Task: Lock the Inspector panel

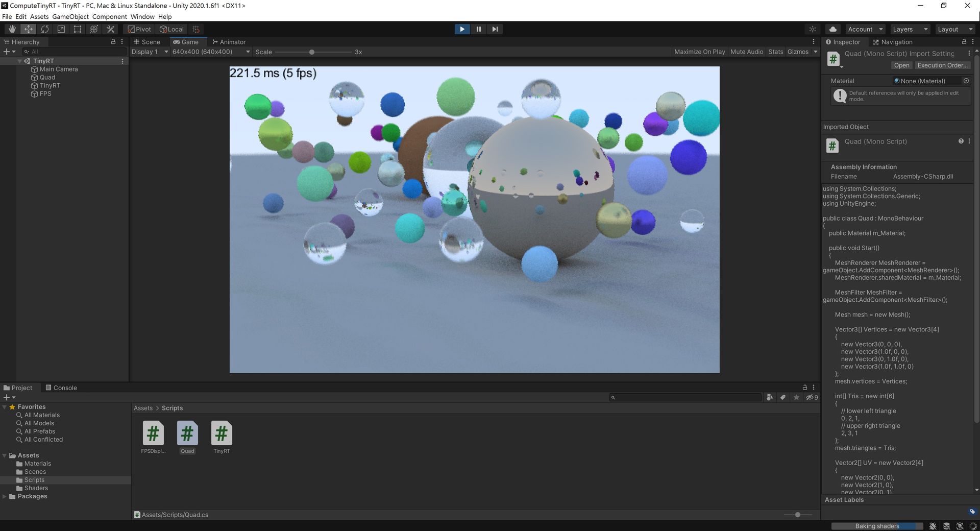Action: coord(964,42)
